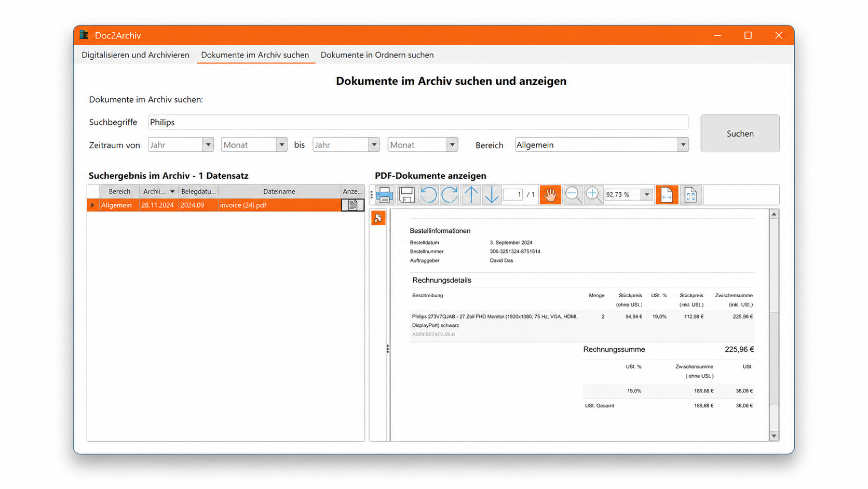Click the show document icon for invoice (24).pdf
Screen dimensions: 868x489
(x=352, y=205)
